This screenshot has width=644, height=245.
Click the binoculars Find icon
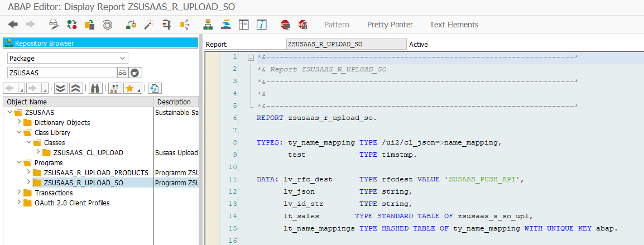(95, 88)
